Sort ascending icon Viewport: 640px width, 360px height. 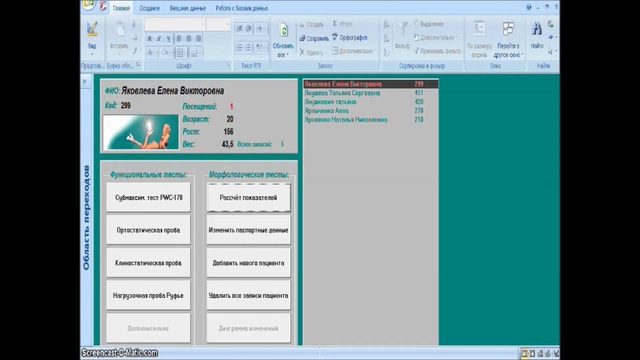tap(386, 25)
